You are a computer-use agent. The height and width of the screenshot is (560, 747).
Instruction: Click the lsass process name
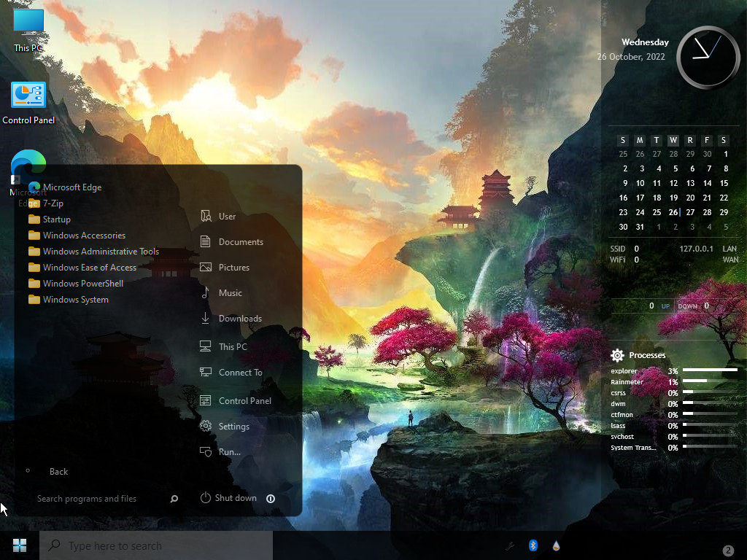click(618, 426)
